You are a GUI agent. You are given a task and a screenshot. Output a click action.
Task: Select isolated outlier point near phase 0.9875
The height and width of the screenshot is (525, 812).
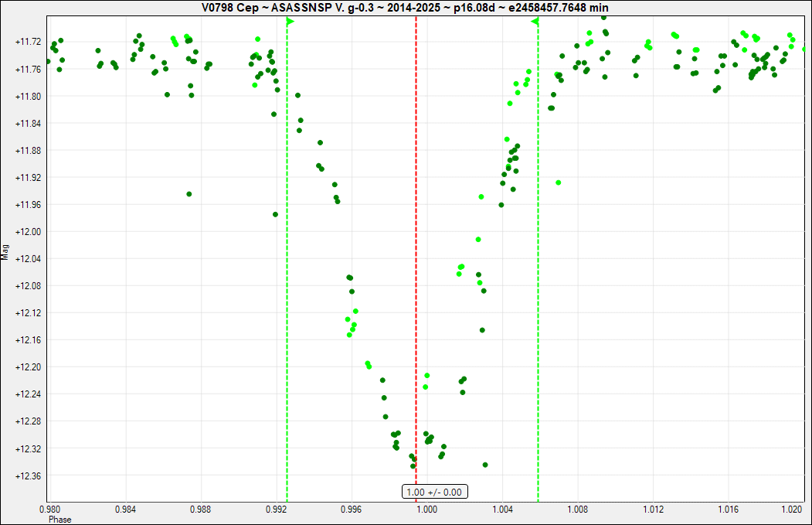click(189, 194)
